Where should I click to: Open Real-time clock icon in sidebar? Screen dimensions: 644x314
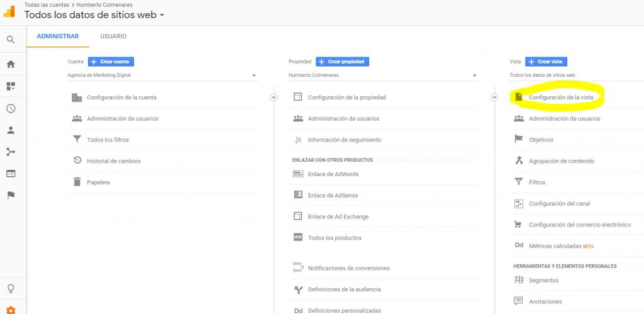pos(11,108)
